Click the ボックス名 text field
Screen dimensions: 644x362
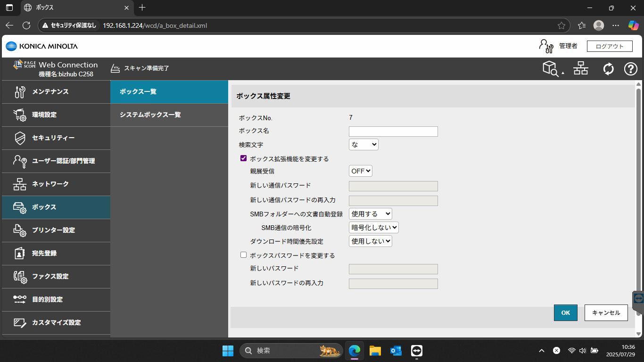tap(393, 132)
